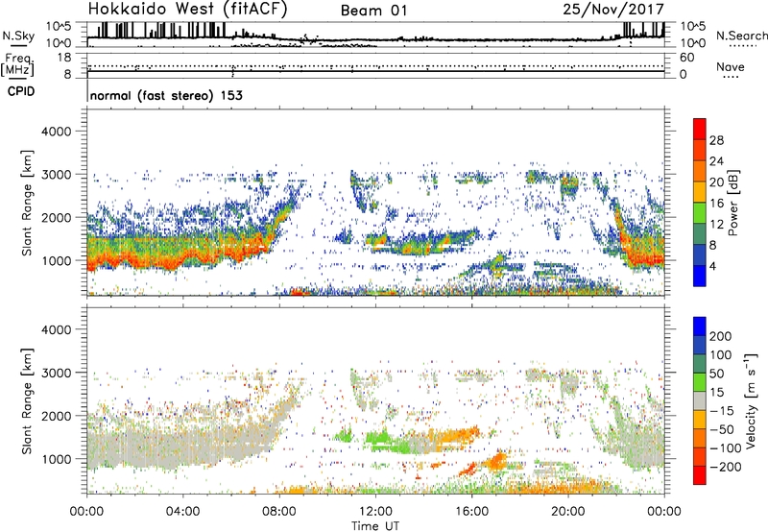768x532 pixels.
Task: Click the "Hokkaido West (fitACF)" plot title
Action: [x=187, y=9]
